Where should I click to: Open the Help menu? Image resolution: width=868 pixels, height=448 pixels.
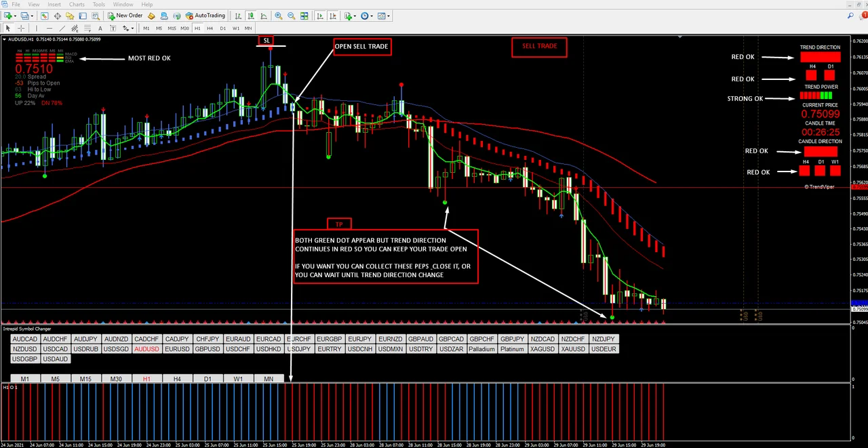point(147,4)
